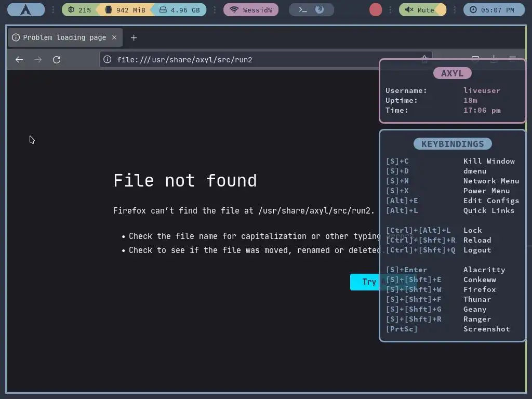Launch Firefox from the top bar icon
The width and height of the screenshot is (532, 399).
(x=320, y=10)
